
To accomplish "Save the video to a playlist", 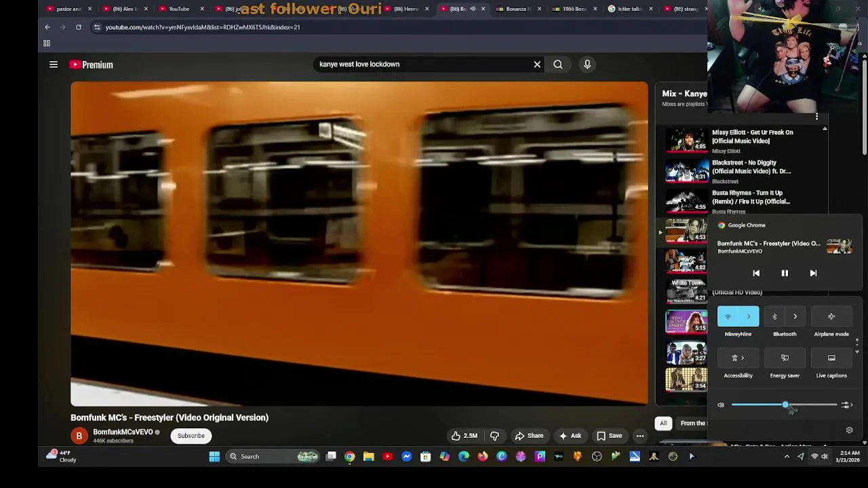I will (x=609, y=436).
